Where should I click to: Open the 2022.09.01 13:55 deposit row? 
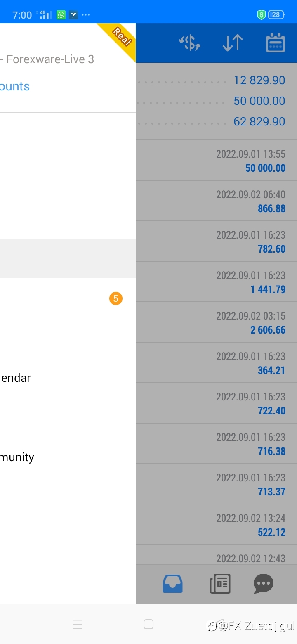pos(217,160)
